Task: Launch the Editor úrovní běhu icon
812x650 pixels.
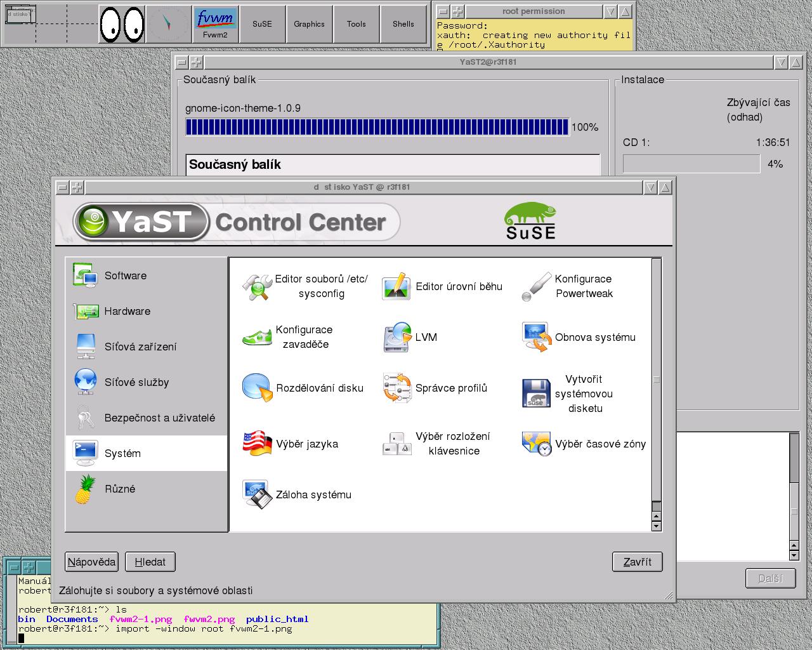Action: [x=397, y=286]
